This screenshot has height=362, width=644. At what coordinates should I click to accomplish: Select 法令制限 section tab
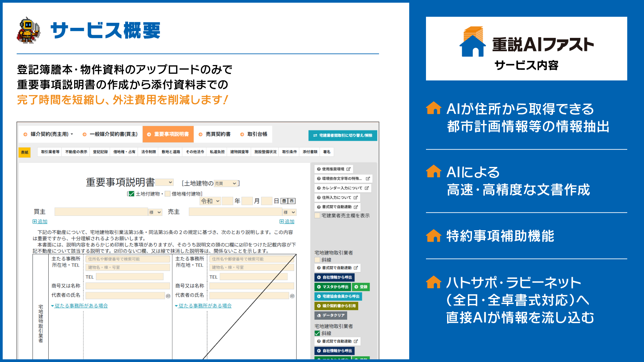148,152
